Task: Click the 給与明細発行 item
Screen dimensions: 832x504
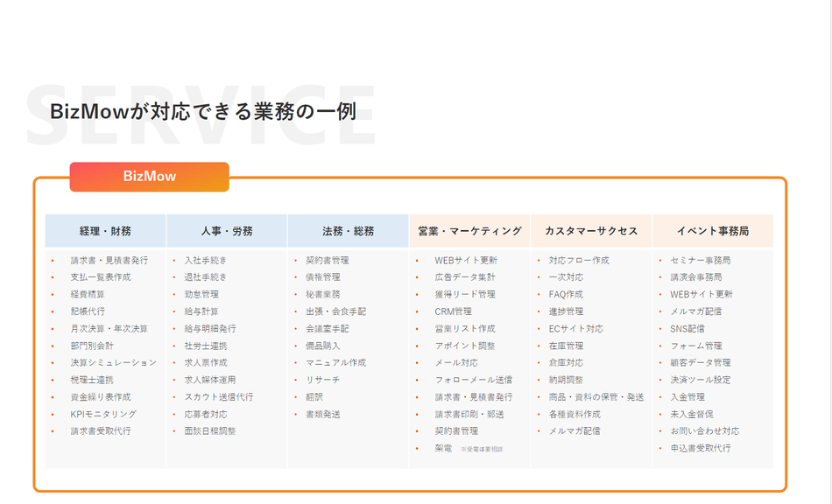Action: click(x=210, y=329)
